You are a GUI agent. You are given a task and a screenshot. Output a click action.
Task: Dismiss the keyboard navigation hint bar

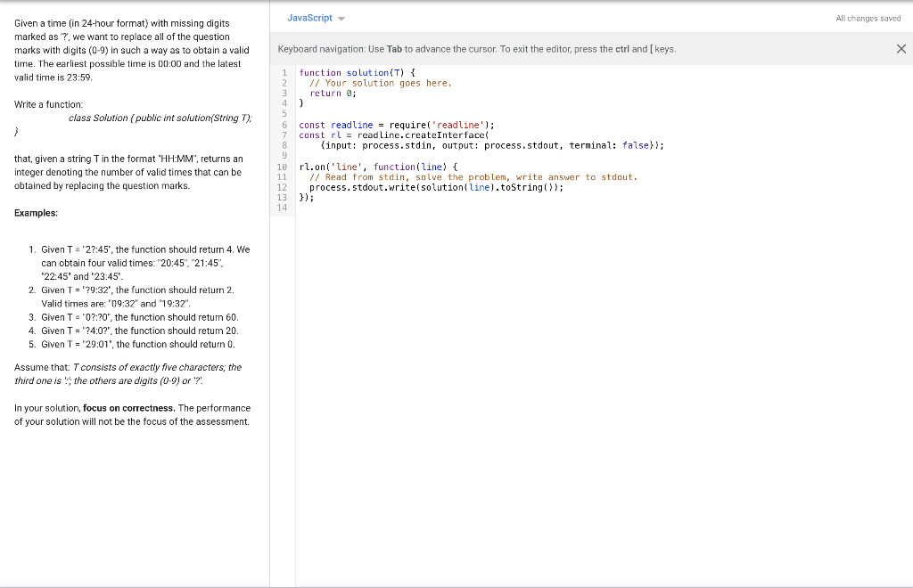click(x=901, y=47)
